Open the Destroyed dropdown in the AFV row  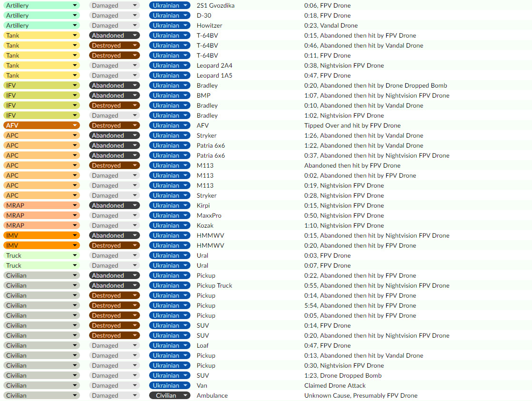coord(114,126)
